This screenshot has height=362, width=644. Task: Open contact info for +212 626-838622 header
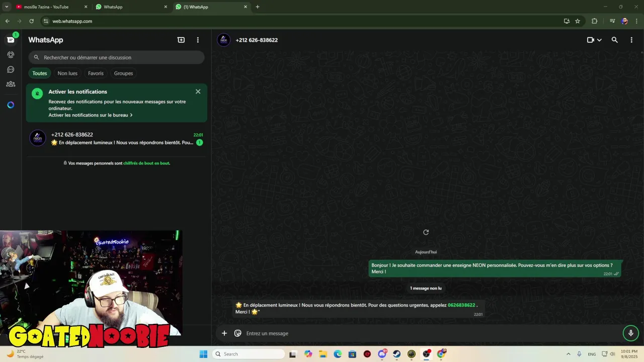pyautogui.click(x=257, y=40)
